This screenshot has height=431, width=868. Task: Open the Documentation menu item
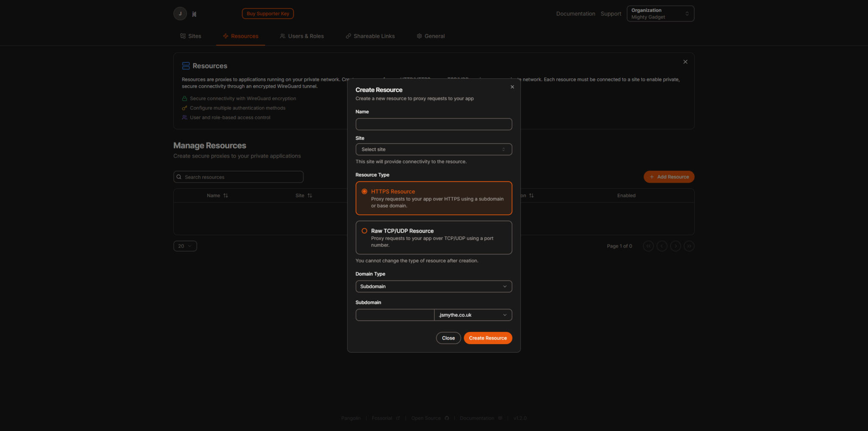coord(575,14)
